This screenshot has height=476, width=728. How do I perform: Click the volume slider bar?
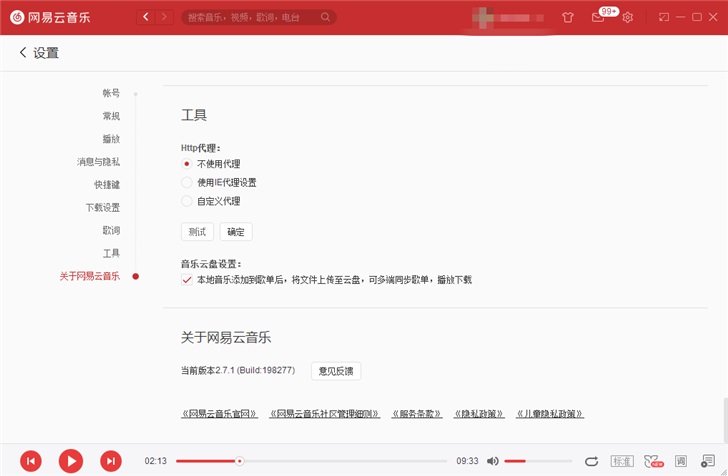click(538, 461)
